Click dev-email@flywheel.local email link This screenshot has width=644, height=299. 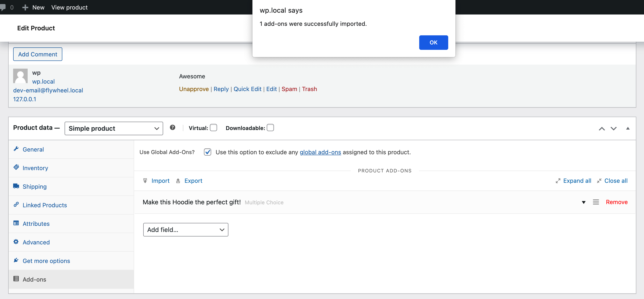48,91
